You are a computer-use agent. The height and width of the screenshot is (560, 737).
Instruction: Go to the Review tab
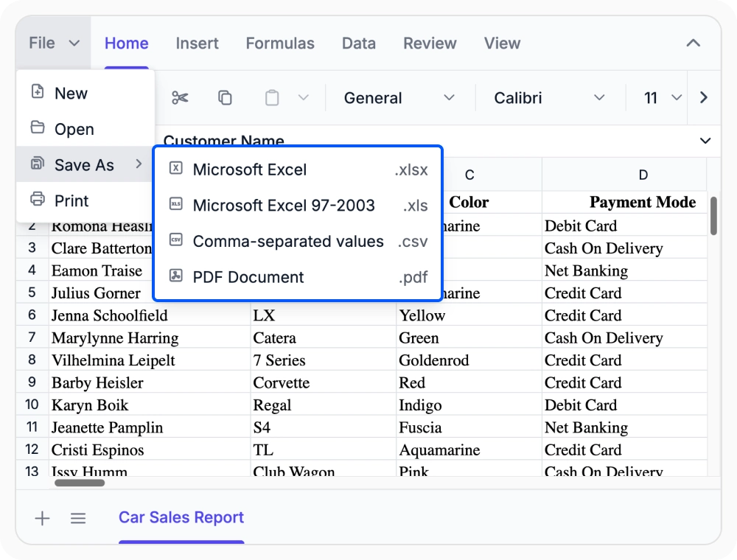click(430, 43)
